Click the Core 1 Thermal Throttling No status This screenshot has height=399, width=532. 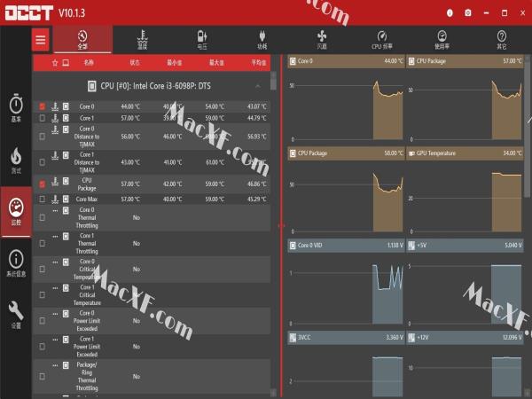pyautogui.click(x=136, y=244)
